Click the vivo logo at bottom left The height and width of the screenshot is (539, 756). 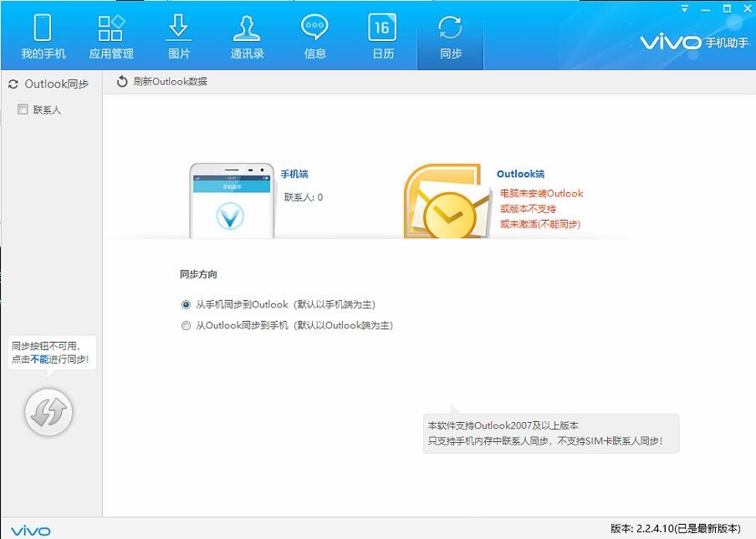point(30,531)
